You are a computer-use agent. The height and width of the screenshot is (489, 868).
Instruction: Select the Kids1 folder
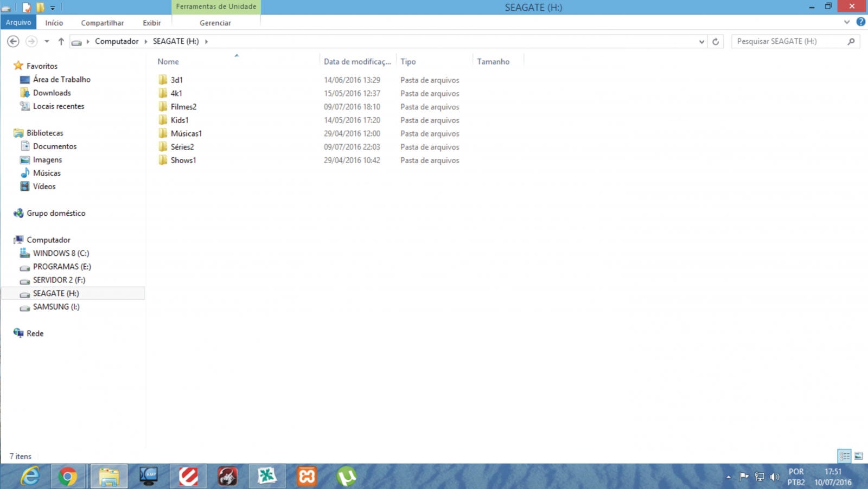pyautogui.click(x=180, y=120)
